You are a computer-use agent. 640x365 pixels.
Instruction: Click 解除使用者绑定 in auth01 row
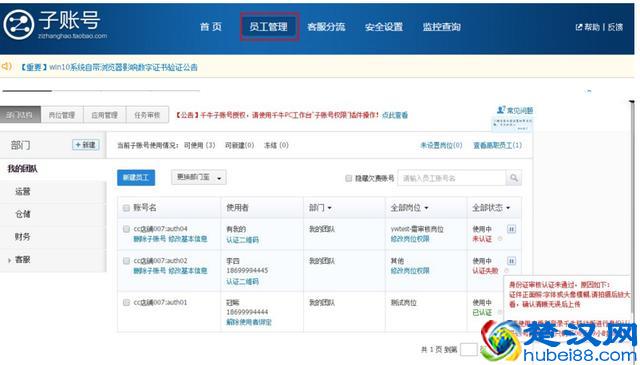point(249,322)
